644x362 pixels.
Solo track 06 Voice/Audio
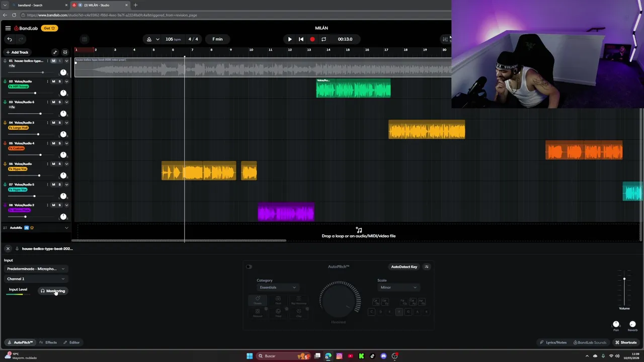click(59, 164)
